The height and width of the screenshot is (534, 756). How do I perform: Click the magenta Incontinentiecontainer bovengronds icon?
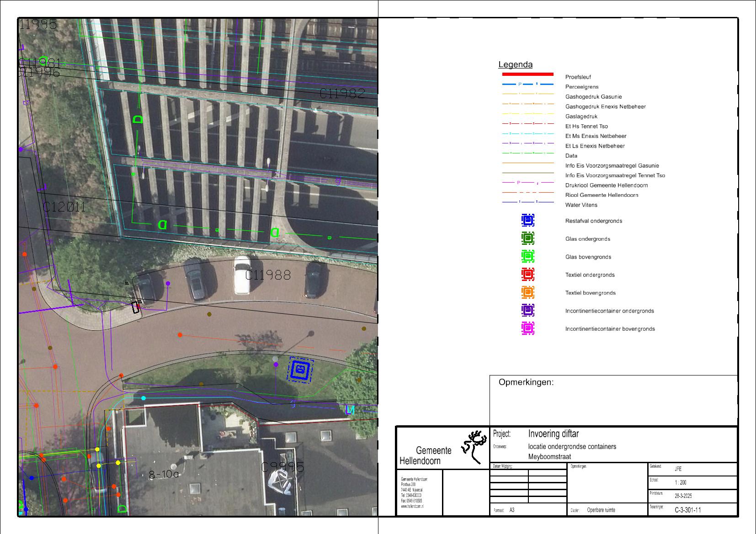coord(527,328)
